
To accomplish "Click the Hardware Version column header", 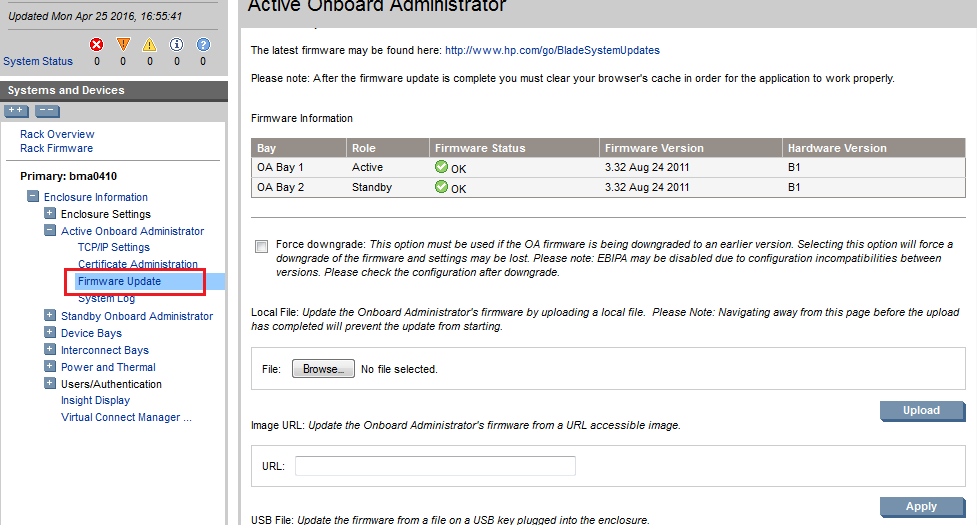I will [x=874, y=148].
